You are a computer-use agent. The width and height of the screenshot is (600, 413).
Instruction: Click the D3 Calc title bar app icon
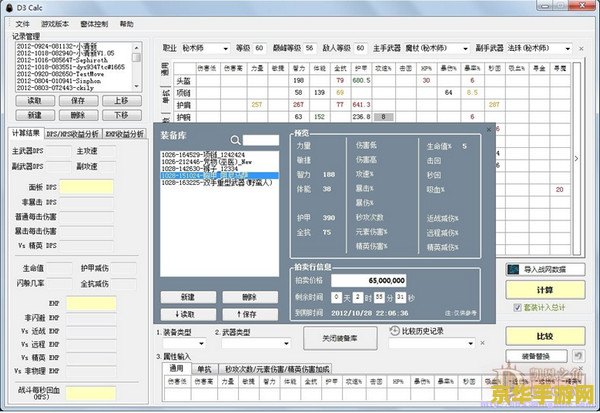(9, 7)
